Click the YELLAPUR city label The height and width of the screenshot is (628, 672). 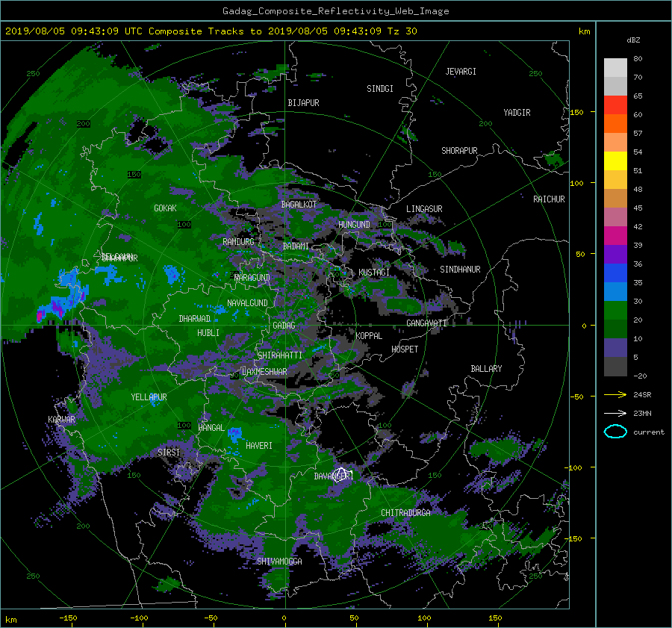click(149, 397)
